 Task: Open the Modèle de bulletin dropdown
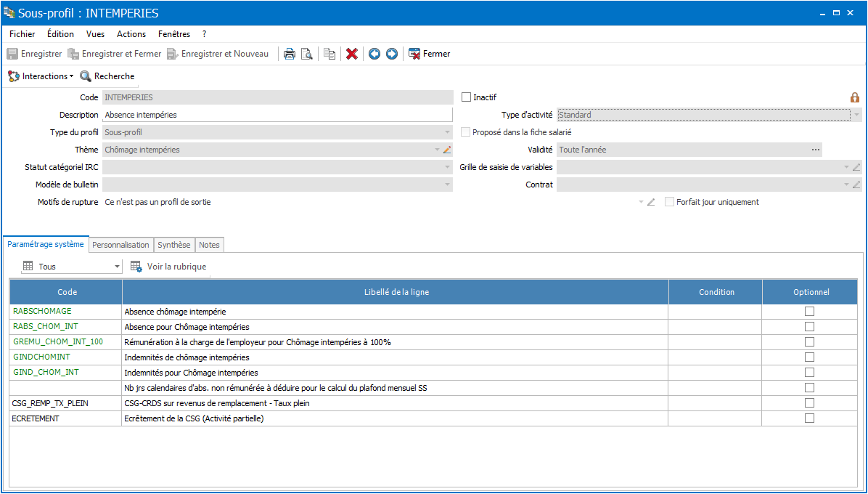[447, 185]
